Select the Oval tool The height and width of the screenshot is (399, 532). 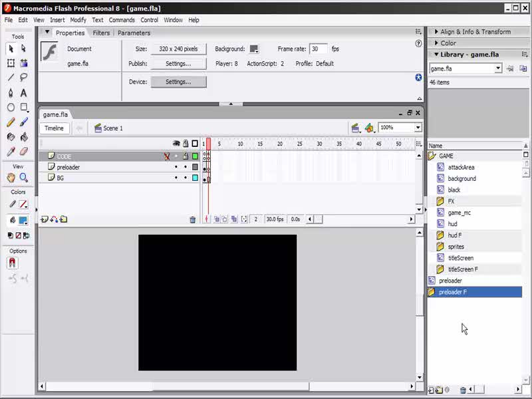tap(11, 108)
